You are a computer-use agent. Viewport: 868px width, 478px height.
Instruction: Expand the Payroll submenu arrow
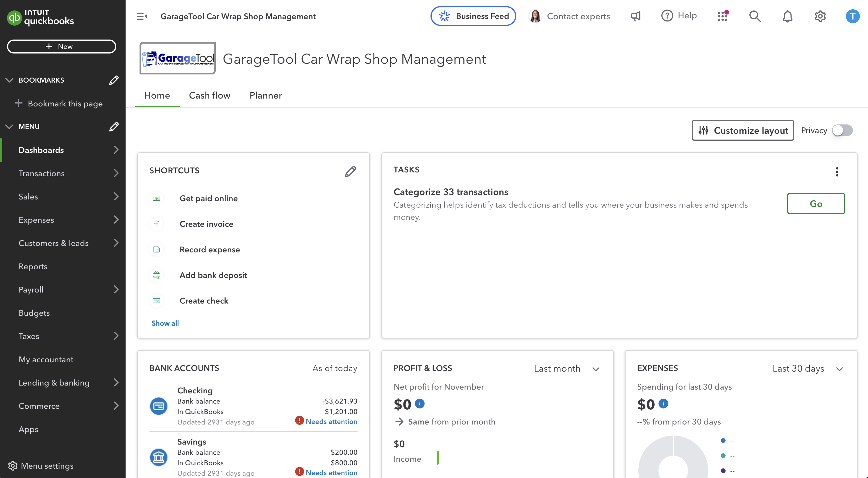(x=116, y=290)
